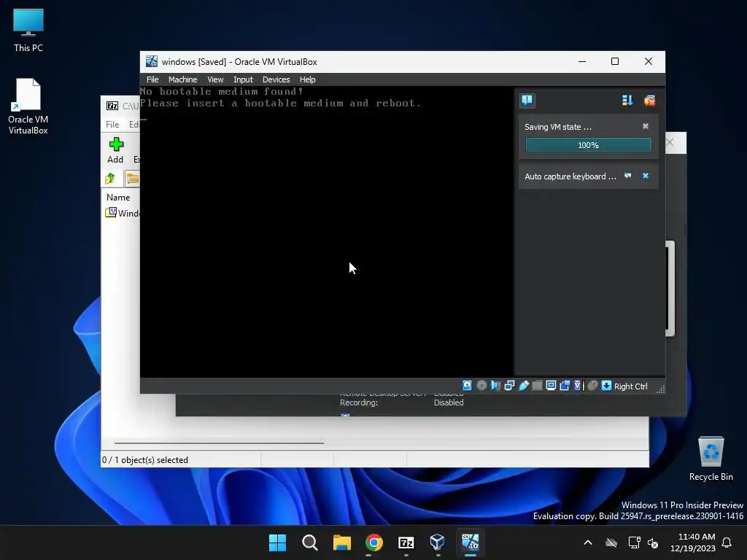Click the Disabled value beside Recording
This screenshot has width=747, height=560.
click(449, 402)
